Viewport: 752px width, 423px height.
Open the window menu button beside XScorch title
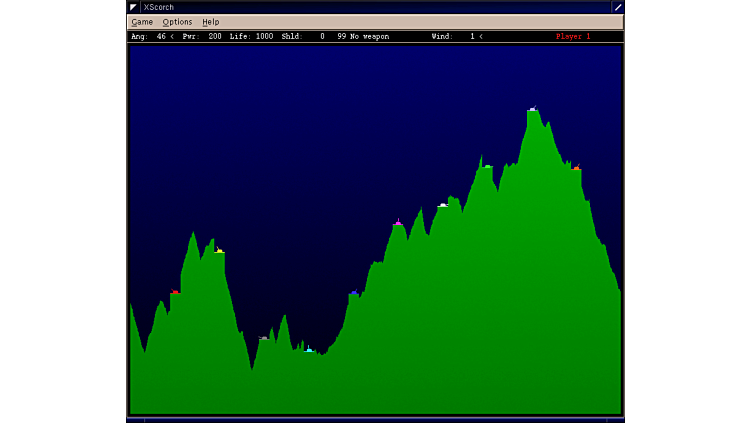133,7
